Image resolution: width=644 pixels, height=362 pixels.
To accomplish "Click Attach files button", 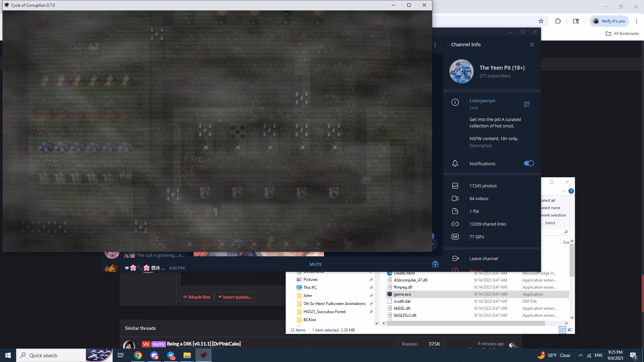I will [197, 297].
